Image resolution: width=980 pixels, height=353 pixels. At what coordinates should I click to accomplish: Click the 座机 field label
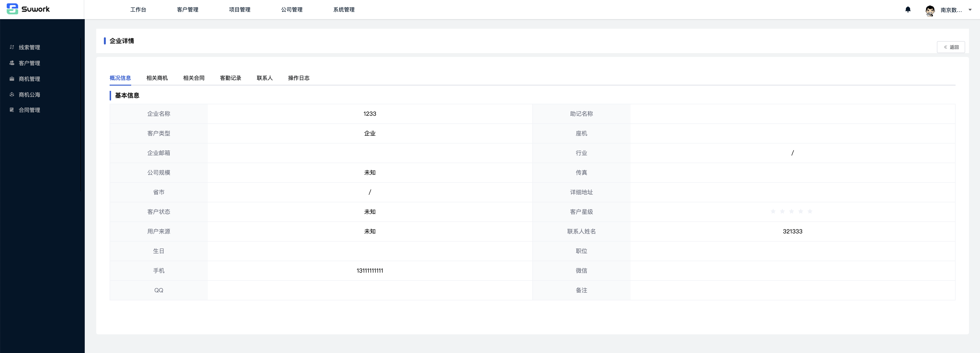(581, 133)
